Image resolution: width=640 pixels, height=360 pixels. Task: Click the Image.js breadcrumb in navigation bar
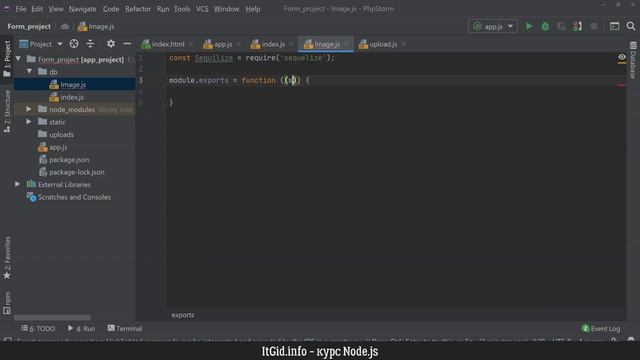(x=96, y=27)
